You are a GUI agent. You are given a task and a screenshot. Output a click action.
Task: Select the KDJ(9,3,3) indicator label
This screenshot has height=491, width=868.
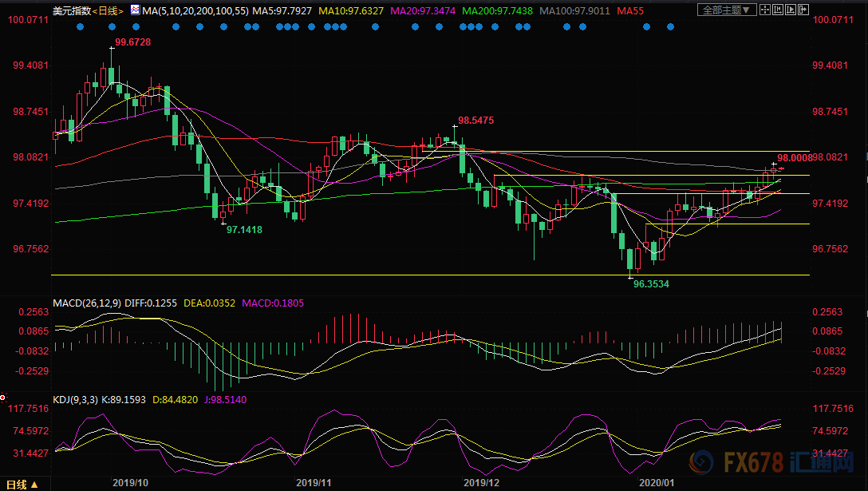click(75, 399)
